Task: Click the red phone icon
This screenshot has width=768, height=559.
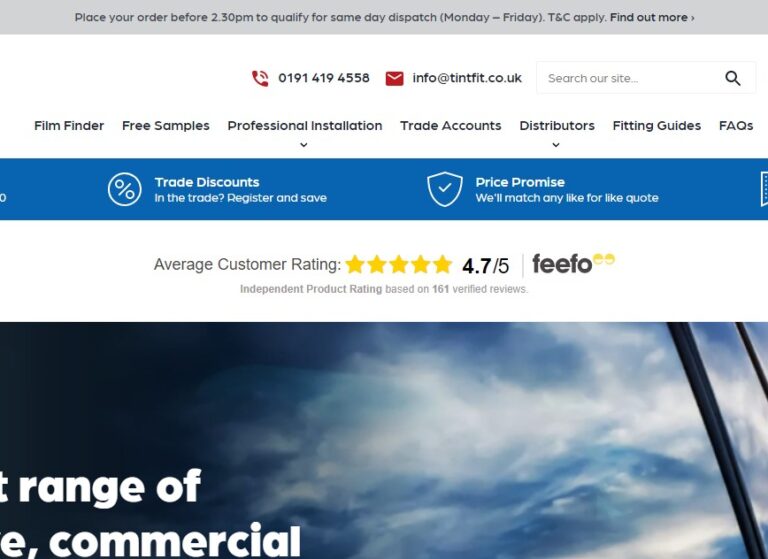Action: 260,78
